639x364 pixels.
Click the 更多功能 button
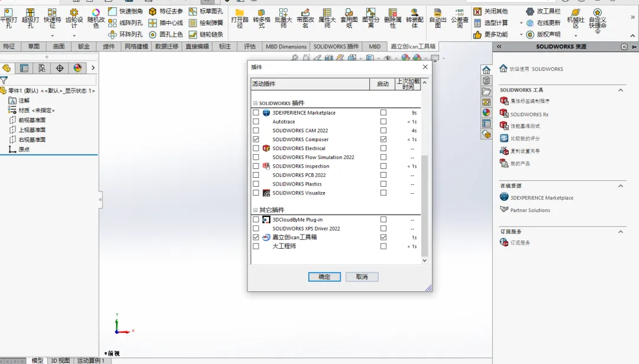click(490, 35)
